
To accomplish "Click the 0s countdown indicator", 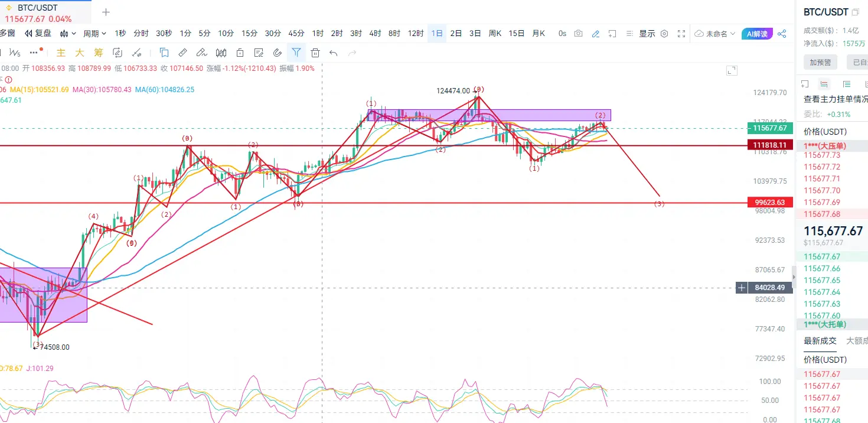I will click(562, 34).
